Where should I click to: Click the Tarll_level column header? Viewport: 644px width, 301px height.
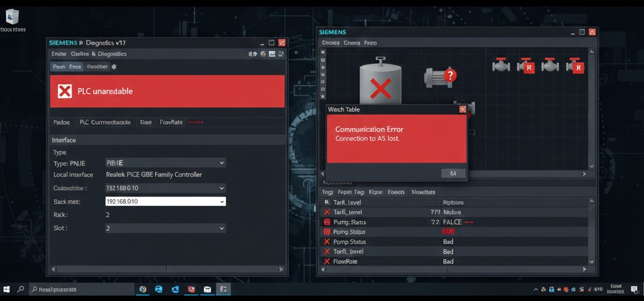pos(347,202)
